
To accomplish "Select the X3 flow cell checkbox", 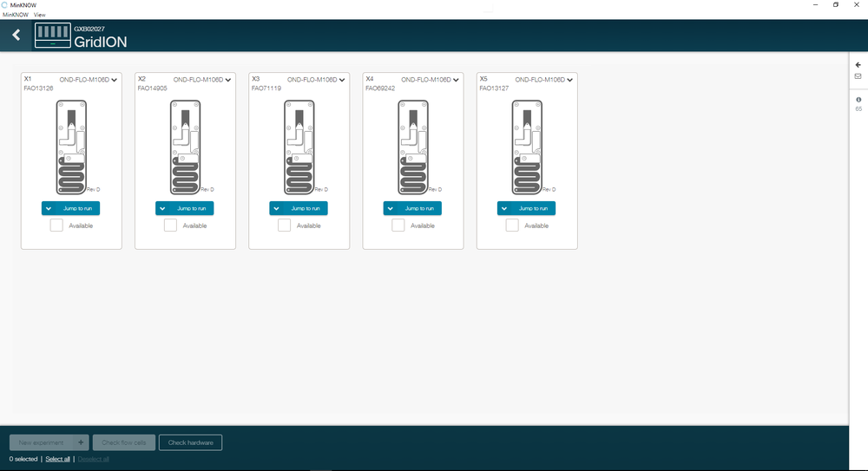I will [x=285, y=226].
